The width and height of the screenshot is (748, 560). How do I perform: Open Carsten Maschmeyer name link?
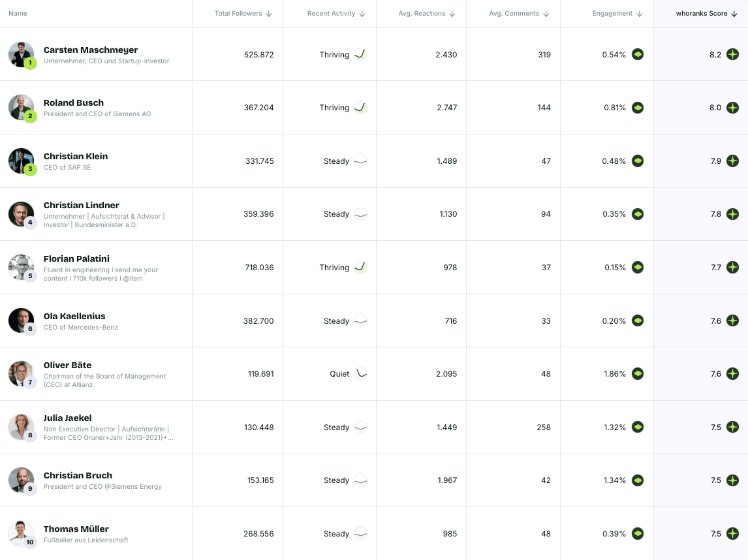tap(91, 50)
